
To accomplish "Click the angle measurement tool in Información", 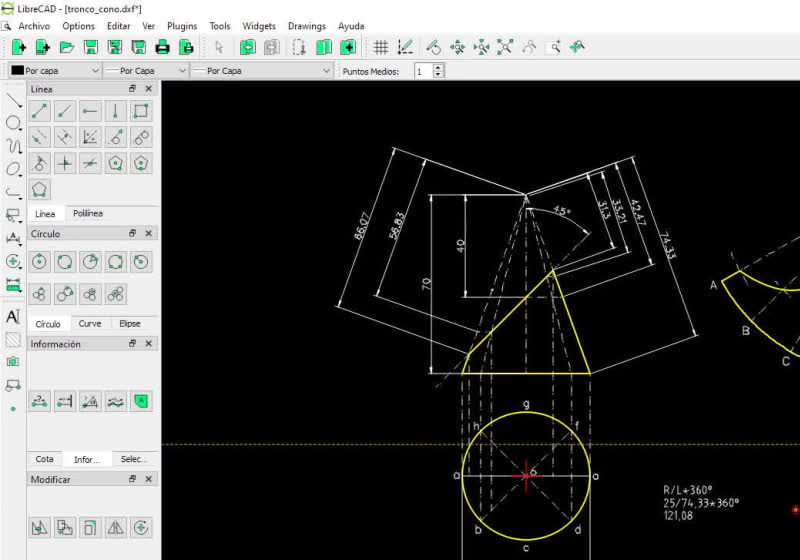I will (91, 401).
